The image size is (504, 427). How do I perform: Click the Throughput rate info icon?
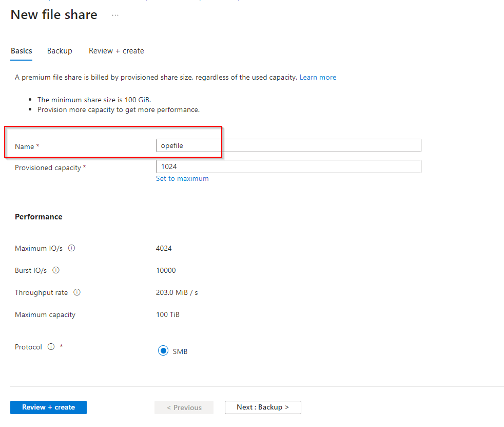click(77, 292)
